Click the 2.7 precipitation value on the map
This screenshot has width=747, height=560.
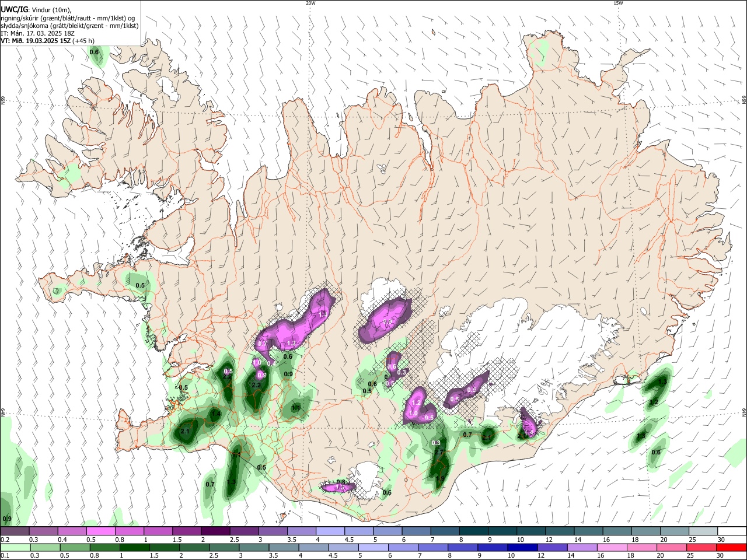(439, 452)
